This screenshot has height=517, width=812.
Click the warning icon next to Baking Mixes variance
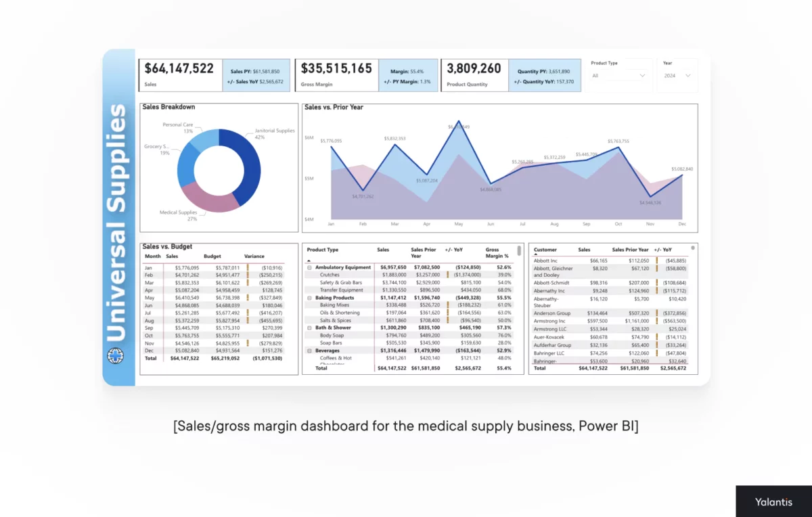(x=448, y=305)
